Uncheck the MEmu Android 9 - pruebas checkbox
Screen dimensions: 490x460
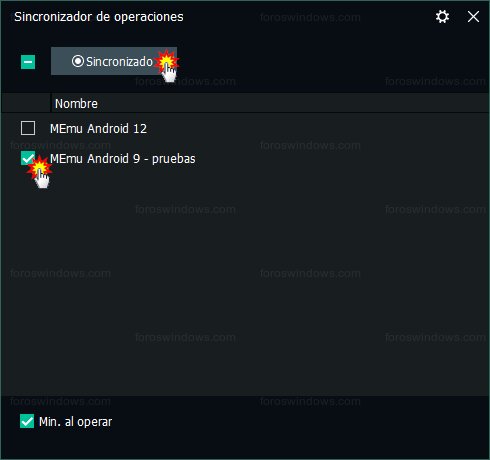[28, 158]
